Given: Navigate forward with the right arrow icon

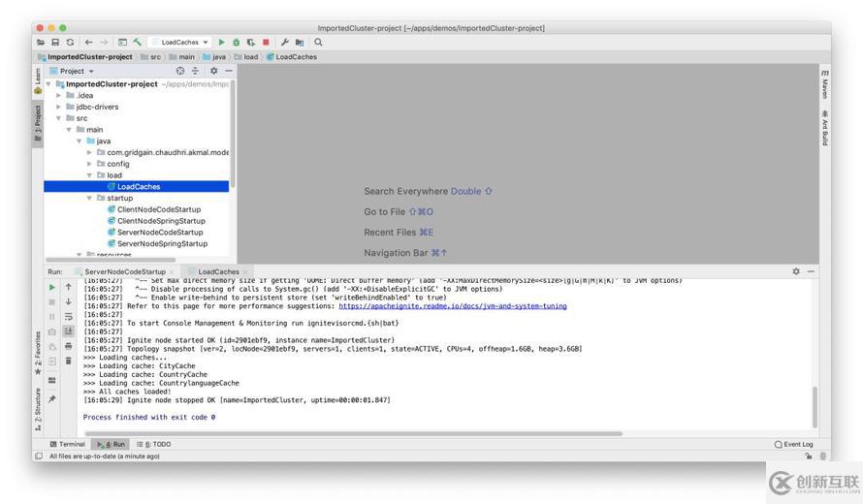Looking at the screenshot, I should [104, 43].
